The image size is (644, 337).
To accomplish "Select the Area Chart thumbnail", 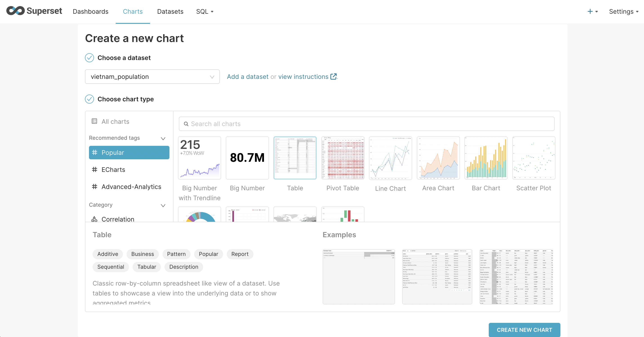I will pyautogui.click(x=438, y=158).
